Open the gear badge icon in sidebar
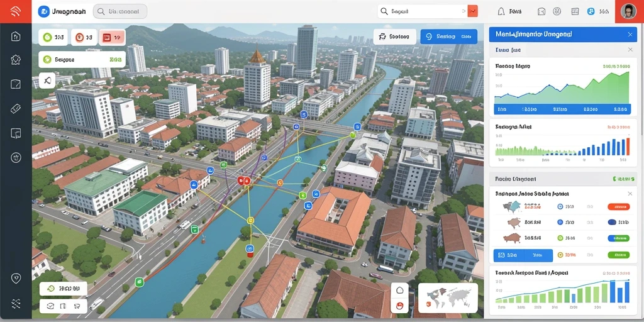The image size is (644, 322). 16,60
